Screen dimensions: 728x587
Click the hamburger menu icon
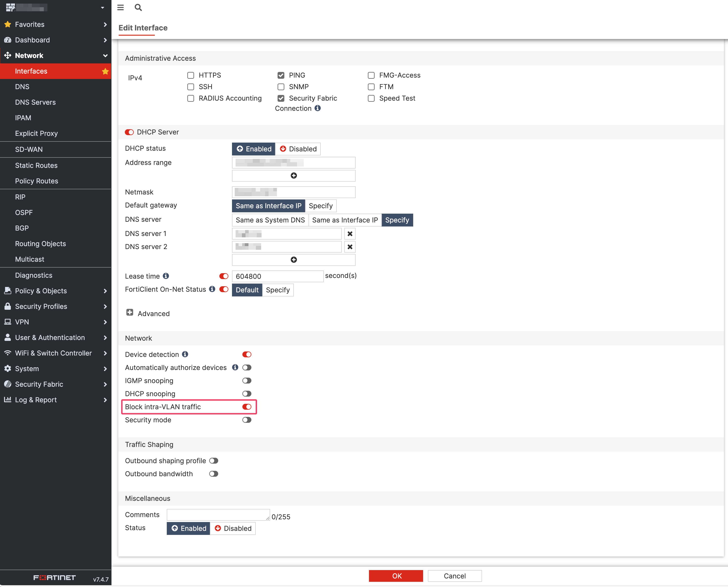[121, 7]
